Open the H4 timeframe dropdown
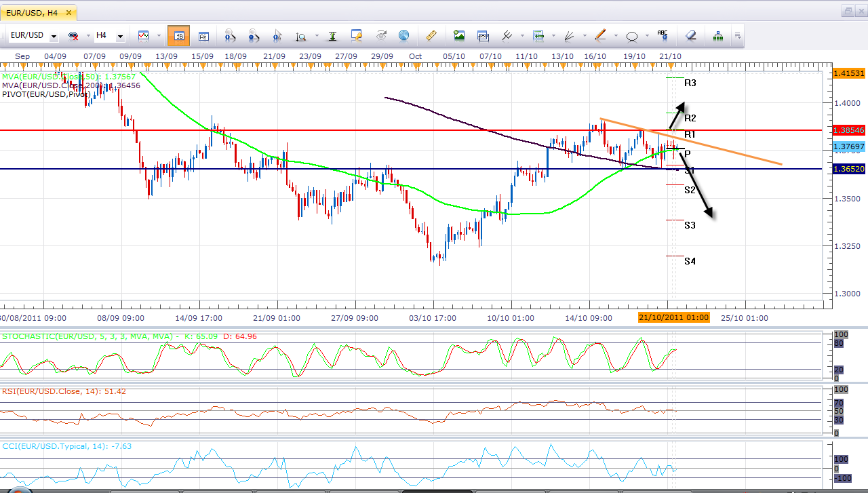868x493 pixels. (x=120, y=36)
